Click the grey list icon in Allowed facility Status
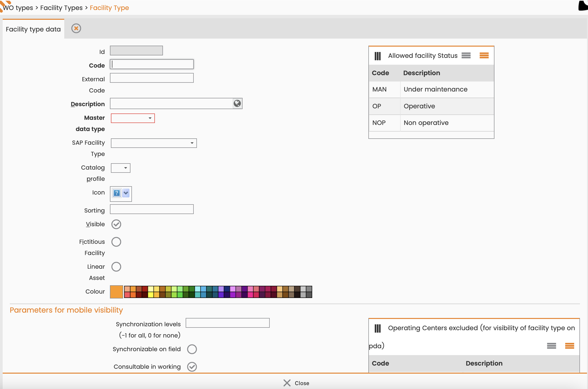 [466, 55]
